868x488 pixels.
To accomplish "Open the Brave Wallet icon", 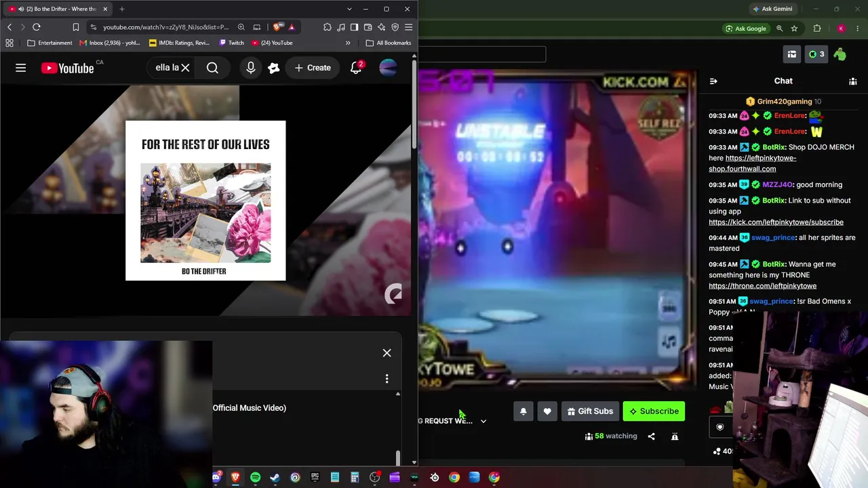I will tap(368, 27).
